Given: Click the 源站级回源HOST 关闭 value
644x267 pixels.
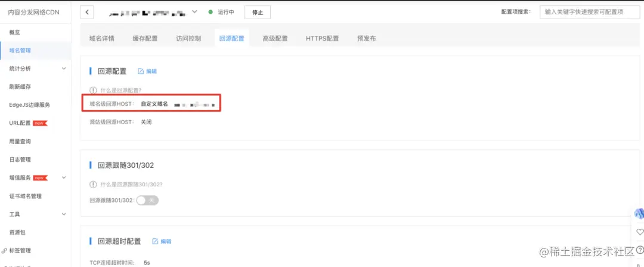Looking at the screenshot, I should [x=146, y=122].
